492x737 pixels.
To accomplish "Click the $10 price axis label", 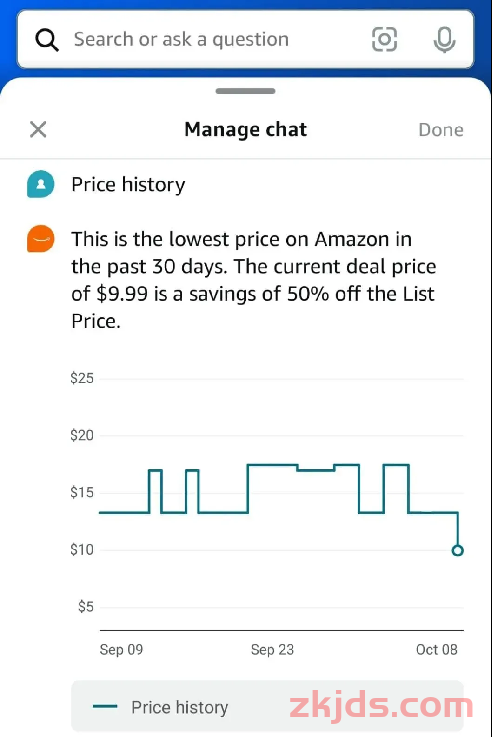I will [x=82, y=549].
